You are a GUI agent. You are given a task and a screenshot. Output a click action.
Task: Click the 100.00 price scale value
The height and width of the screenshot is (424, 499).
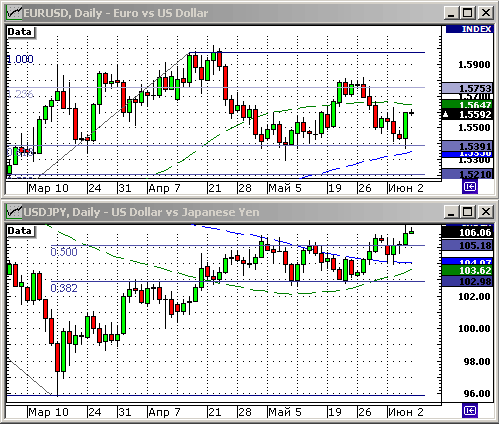click(x=474, y=329)
